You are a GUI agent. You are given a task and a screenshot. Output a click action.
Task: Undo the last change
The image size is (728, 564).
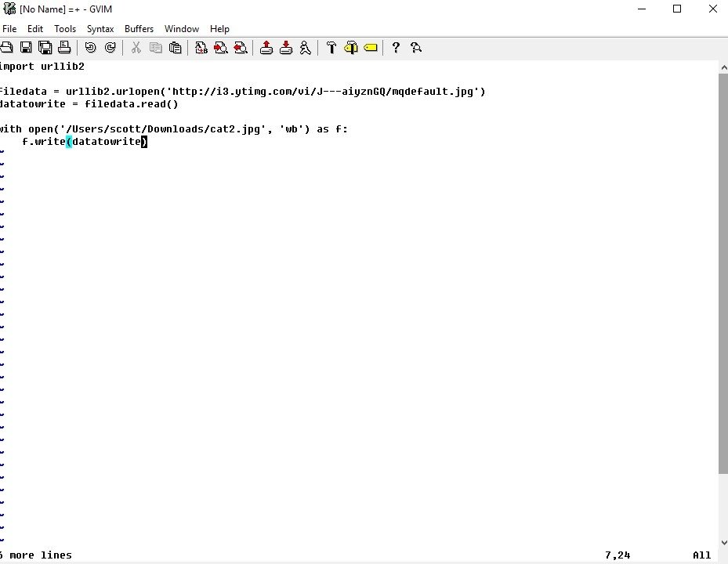point(91,47)
